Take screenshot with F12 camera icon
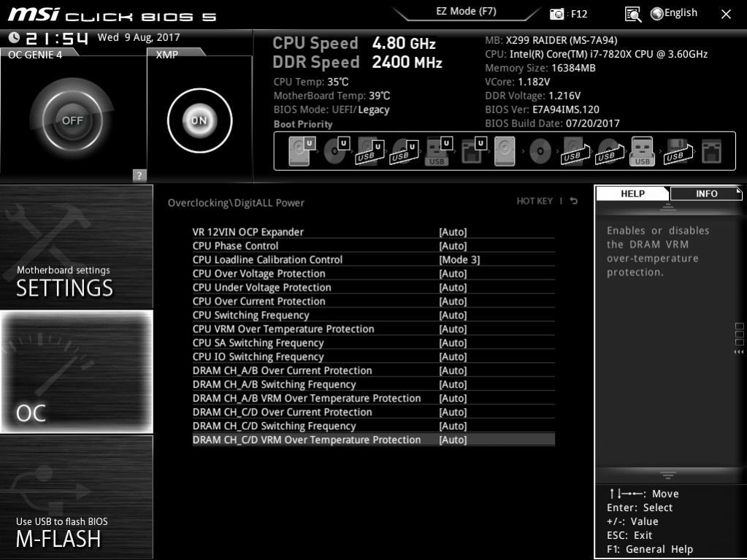Screen dimensions: 747x560 556,14
